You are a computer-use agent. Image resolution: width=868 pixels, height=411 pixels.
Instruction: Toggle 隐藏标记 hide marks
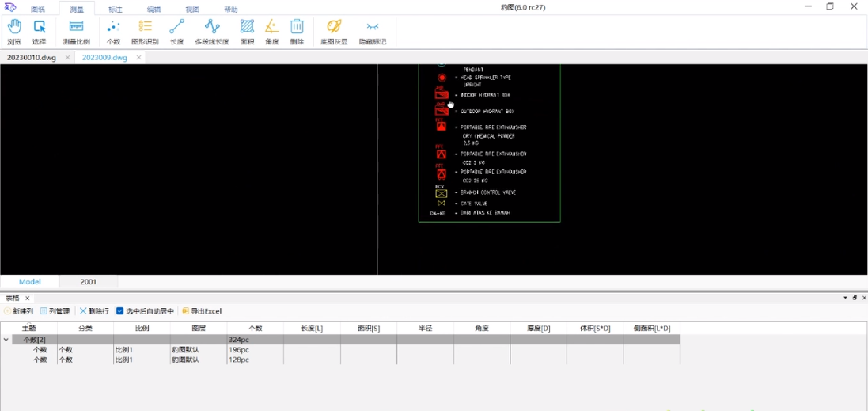[x=373, y=31]
